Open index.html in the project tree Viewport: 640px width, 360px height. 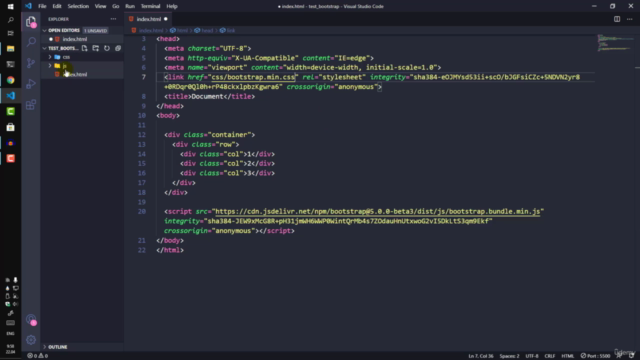[x=75, y=74]
